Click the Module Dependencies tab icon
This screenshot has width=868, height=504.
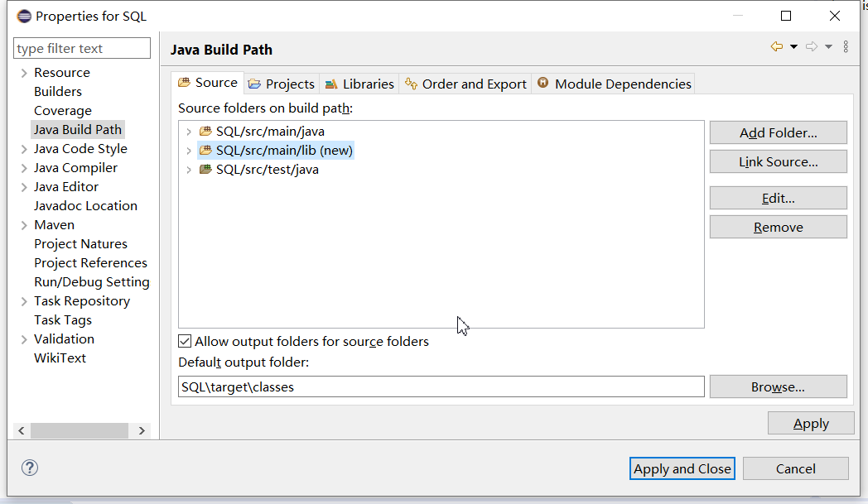coord(542,83)
